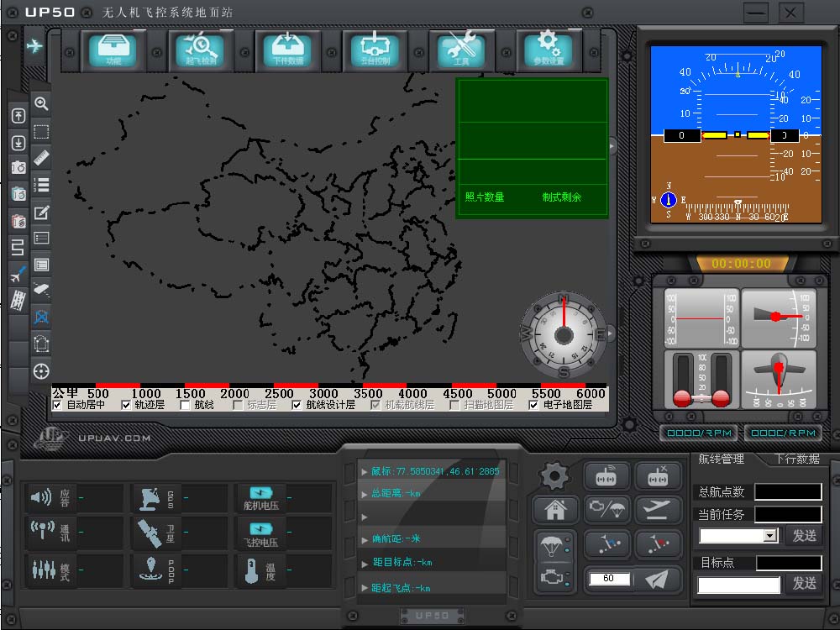Click 发送 button beside 目标点 field
The width and height of the screenshot is (840, 630).
804,584
